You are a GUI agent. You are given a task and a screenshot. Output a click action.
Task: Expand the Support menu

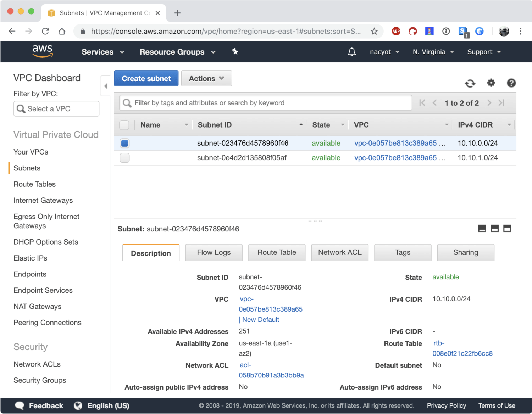tap(484, 52)
